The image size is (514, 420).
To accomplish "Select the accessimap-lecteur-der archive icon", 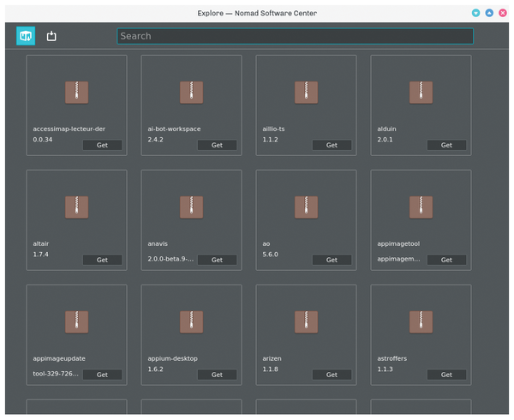I will 77,93.
